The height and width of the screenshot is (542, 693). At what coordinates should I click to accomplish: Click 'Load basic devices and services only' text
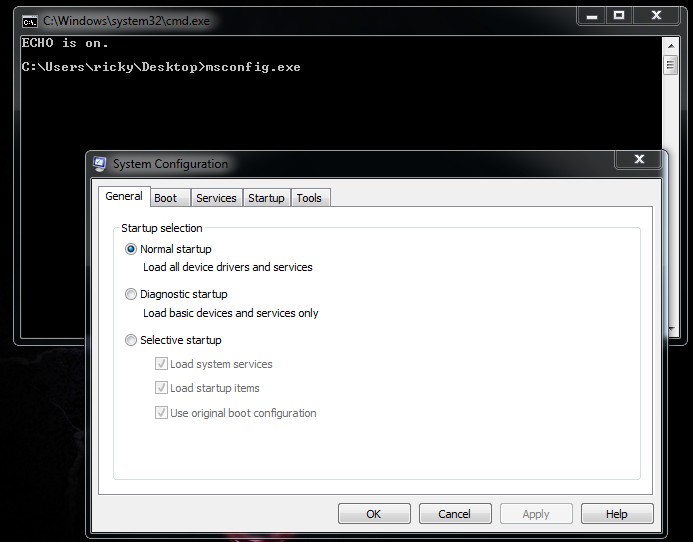tap(231, 313)
